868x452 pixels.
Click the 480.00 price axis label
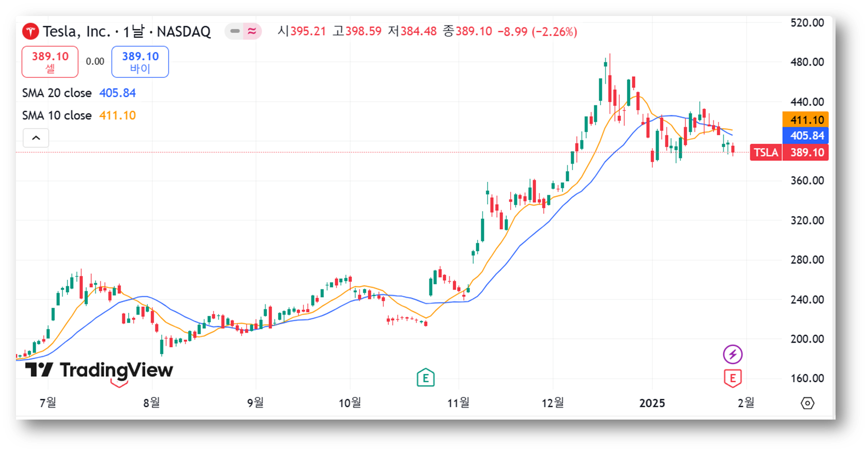(807, 62)
